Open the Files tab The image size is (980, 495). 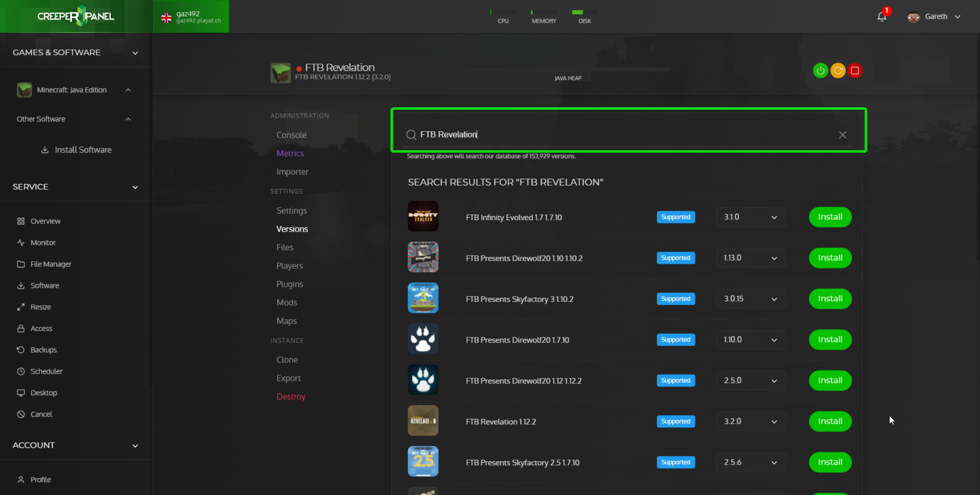coord(285,247)
